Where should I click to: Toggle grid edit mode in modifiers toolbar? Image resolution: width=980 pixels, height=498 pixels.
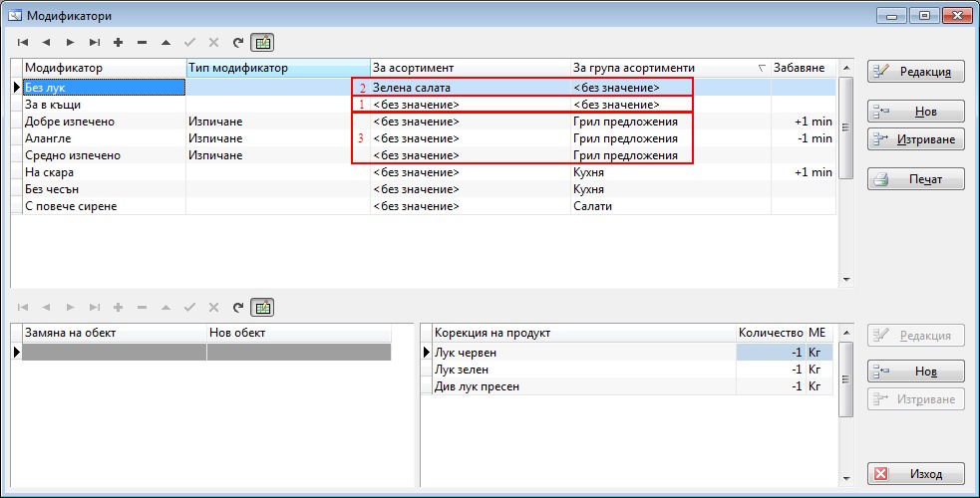(x=262, y=43)
